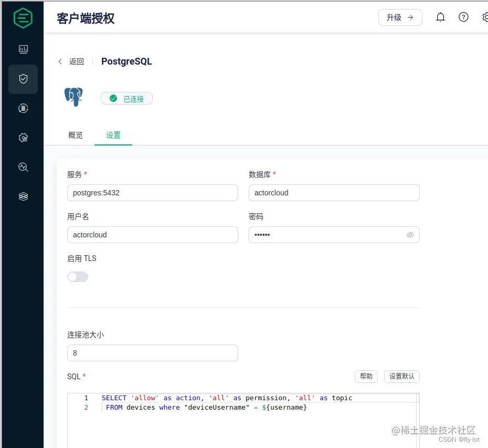Select the access control shield icon
The height and width of the screenshot is (448, 488).
22,79
